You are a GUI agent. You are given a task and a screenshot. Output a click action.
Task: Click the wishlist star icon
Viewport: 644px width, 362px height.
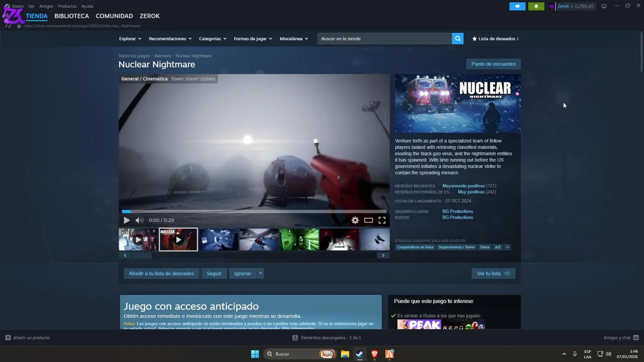pyautogui.click(x=474, y=39)
